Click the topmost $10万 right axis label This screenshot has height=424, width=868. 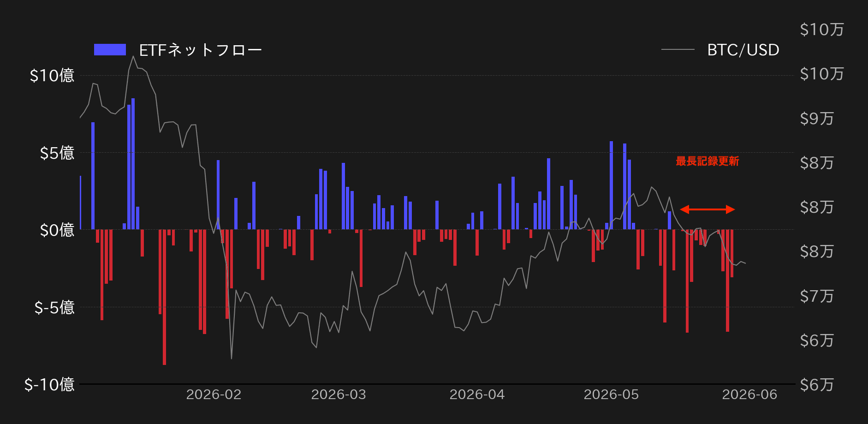click(x=822, y=30)
